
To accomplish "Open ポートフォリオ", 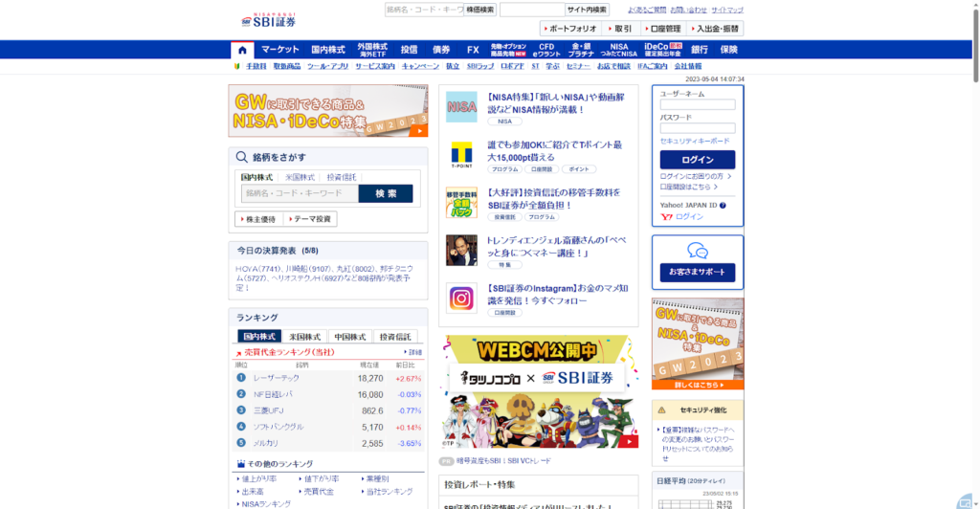I will tap(570, 29).
